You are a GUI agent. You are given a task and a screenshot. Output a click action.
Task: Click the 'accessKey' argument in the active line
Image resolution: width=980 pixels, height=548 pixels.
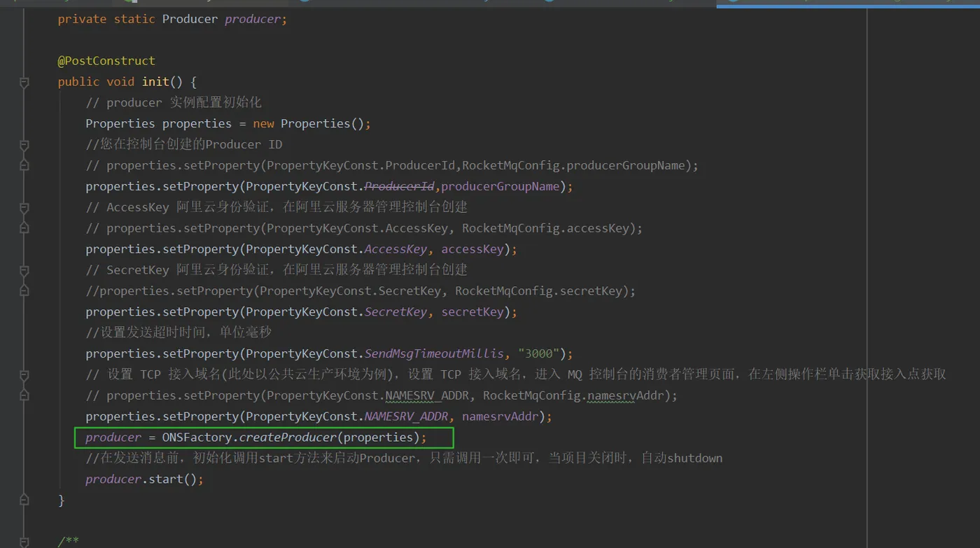pyautogui.click(x=472, y=249)
